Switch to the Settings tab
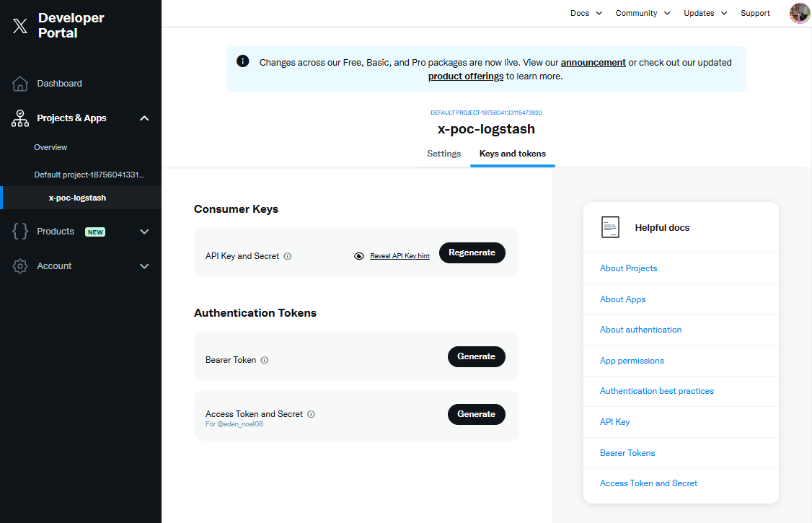The image size is (812, 523). (x=443, y=154)
